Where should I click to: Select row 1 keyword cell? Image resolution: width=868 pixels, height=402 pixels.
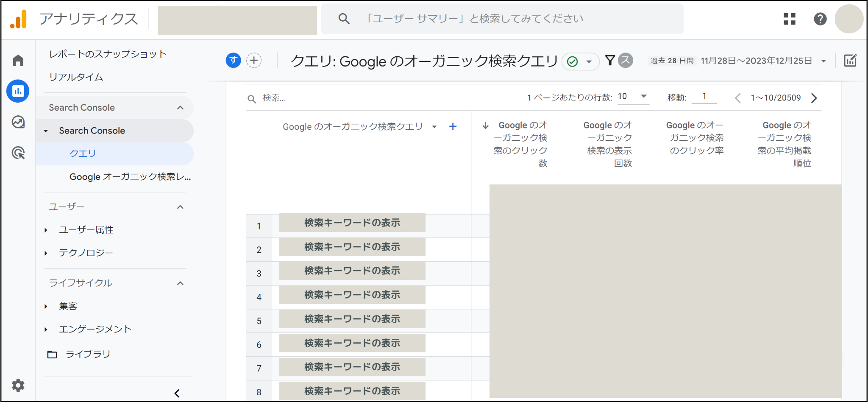[352, 223]
